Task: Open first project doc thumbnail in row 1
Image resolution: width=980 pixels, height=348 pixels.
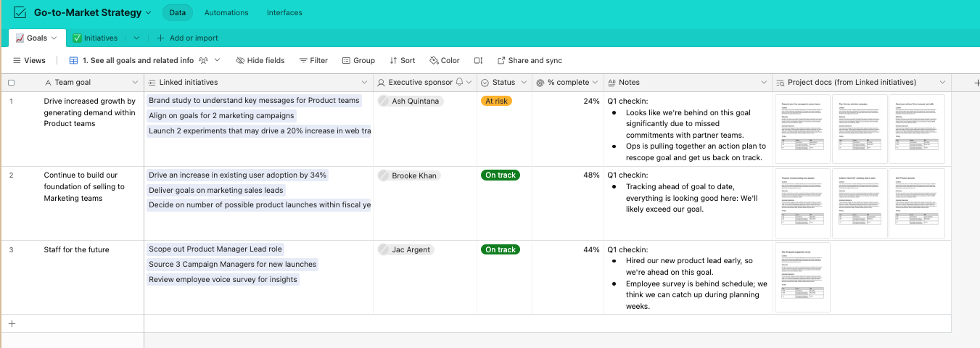Action: coord(802,128)
